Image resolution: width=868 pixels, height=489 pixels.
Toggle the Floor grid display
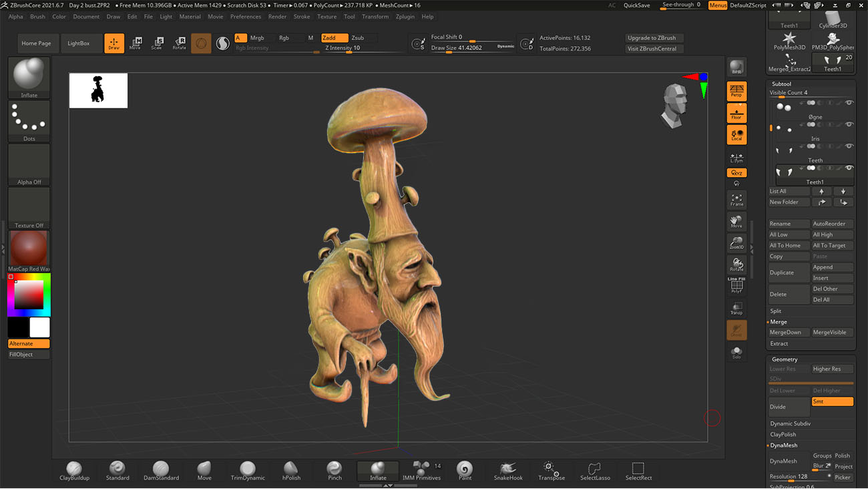(736, 113)
